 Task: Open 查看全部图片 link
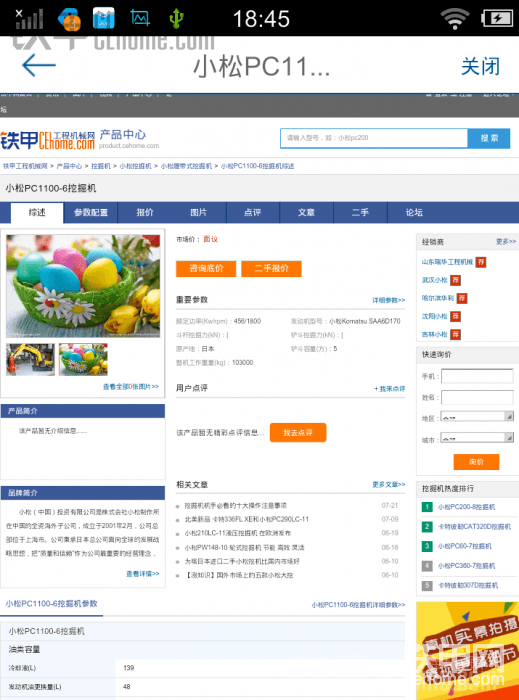coord(131,387)
